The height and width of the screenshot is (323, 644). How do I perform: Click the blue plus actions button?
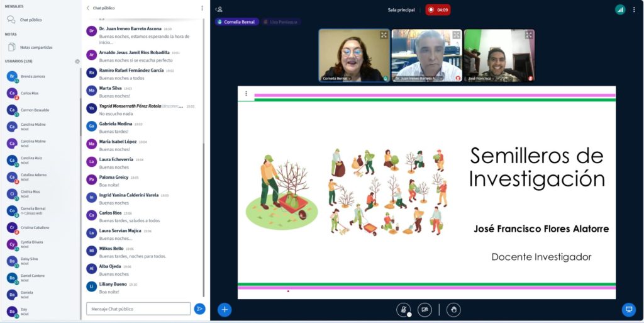[x=225, y=309]
